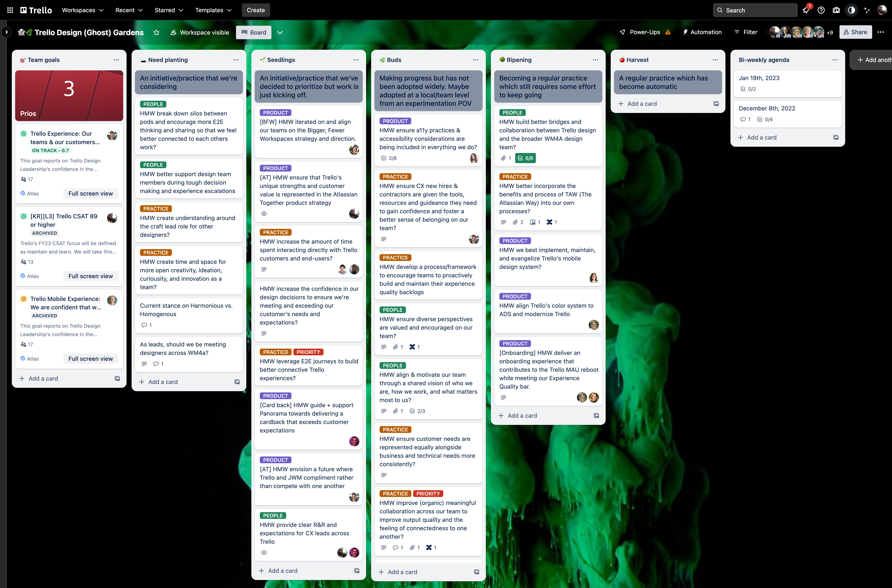The image size is (892, 588).
Task: Click the Share button
Action: (856, 32)
